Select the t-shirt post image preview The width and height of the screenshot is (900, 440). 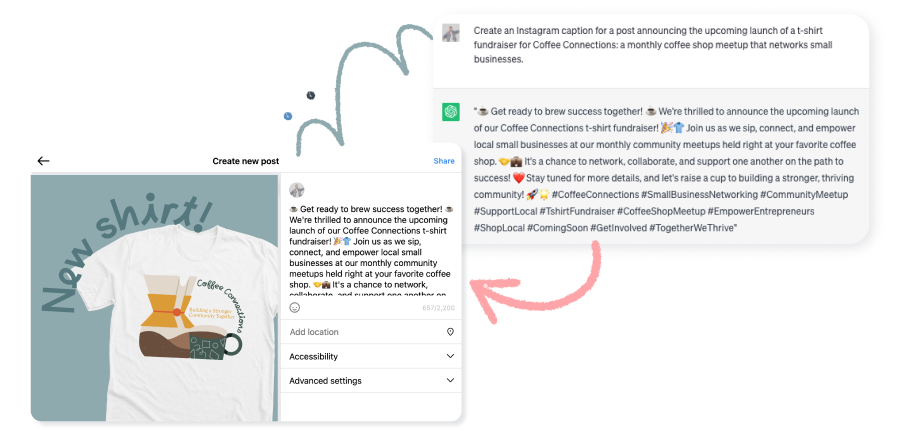[x=154, y=297]
